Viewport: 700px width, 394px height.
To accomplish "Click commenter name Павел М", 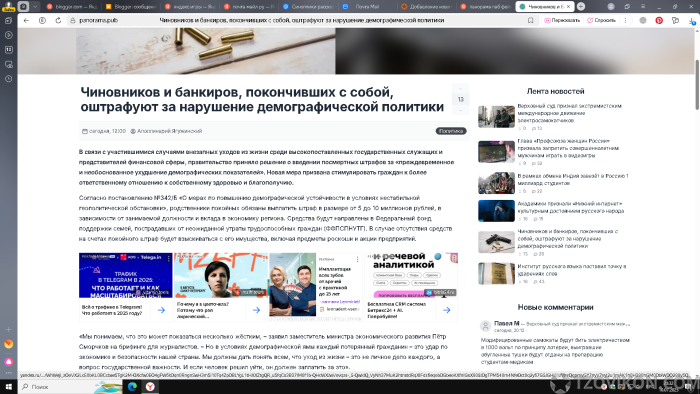I will [507, 323].
